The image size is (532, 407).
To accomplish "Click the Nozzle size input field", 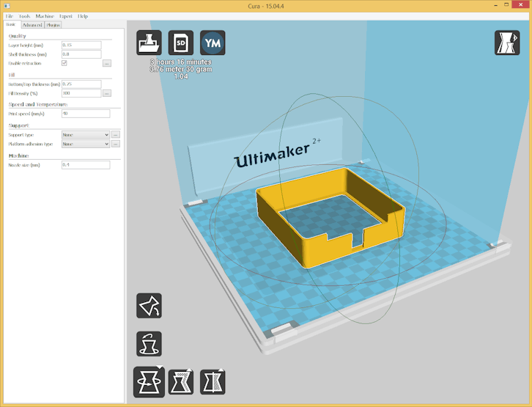I will 86,165.
